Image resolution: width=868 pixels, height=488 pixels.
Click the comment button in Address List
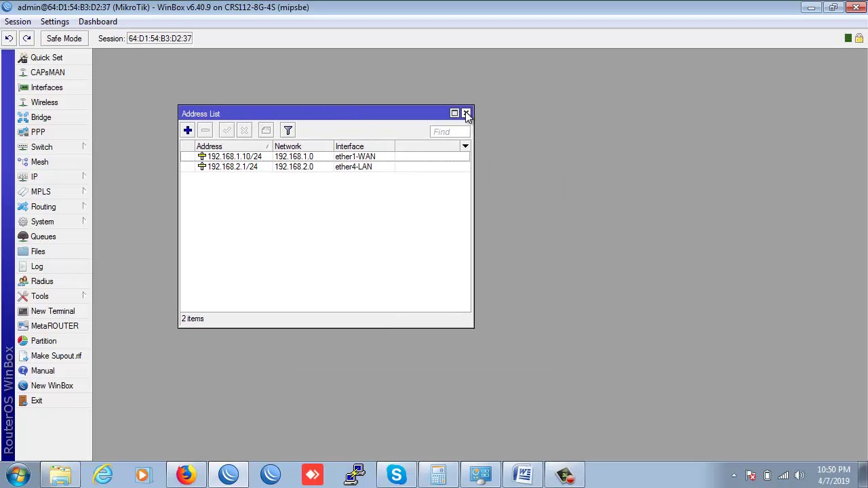click(266, 130)
